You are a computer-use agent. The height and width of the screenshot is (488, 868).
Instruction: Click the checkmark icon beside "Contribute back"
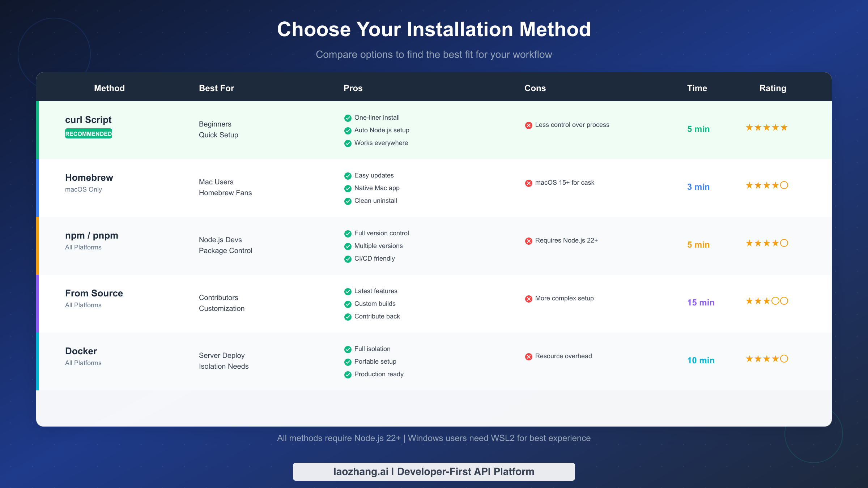[348, 317]
